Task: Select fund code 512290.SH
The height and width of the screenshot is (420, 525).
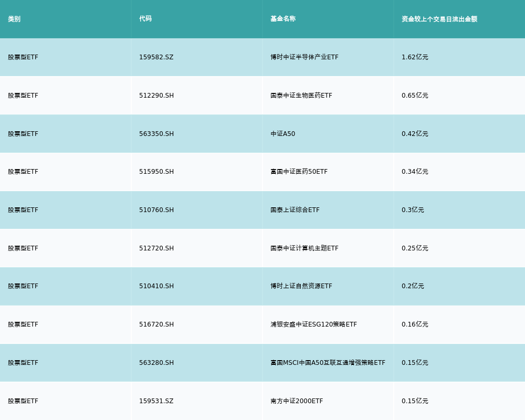Action: (156, 96)
